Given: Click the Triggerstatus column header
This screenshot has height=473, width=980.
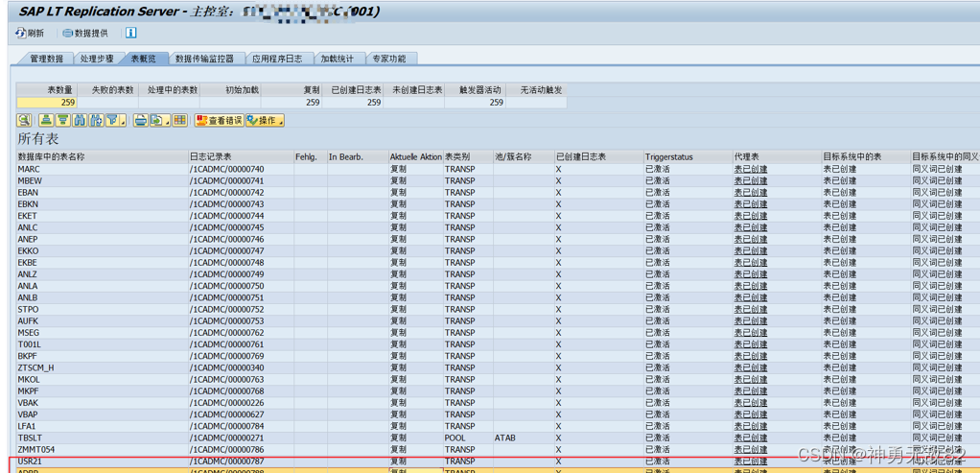Looking at the screenshot, I should tap(688, 156).
